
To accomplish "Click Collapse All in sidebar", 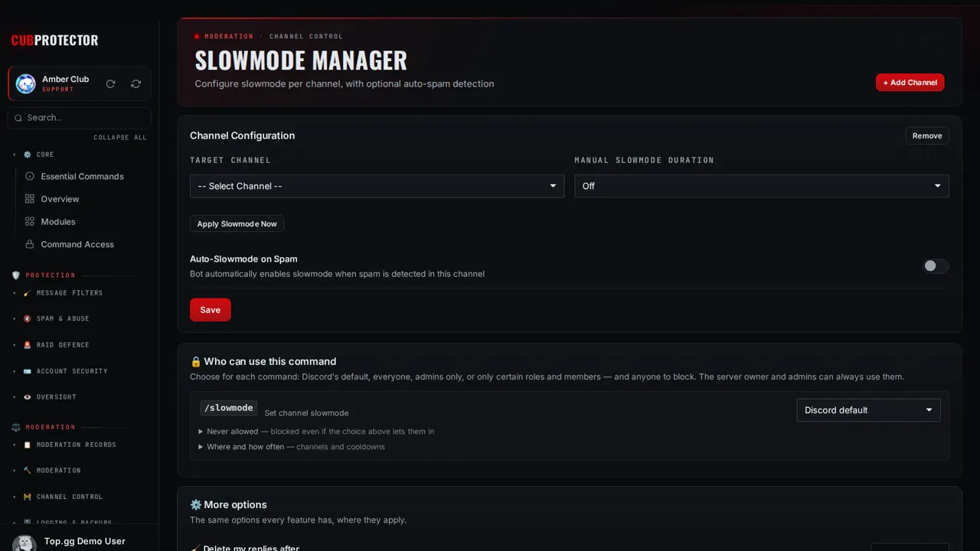I will 120,138.
